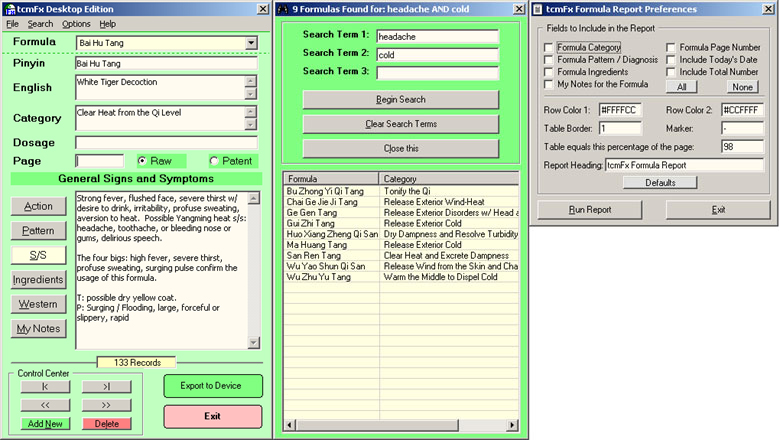The height and width of the screenshot is (440, 780).
Task: Enable Formula Pattern / Diagnosis checkbox
Action: (x=548, y=60)
